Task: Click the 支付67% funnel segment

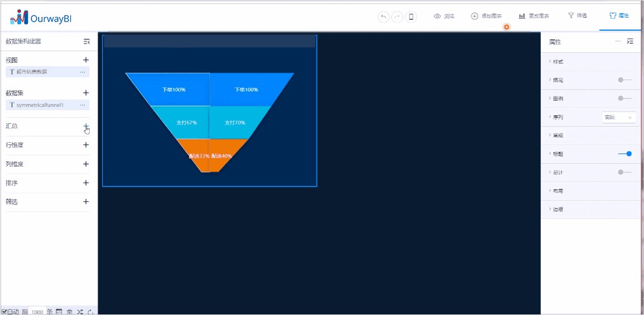Action: click(186, 123)
